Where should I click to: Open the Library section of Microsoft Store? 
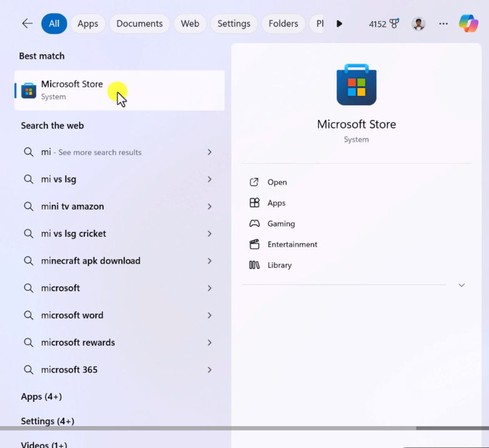(x=279, y=265)
